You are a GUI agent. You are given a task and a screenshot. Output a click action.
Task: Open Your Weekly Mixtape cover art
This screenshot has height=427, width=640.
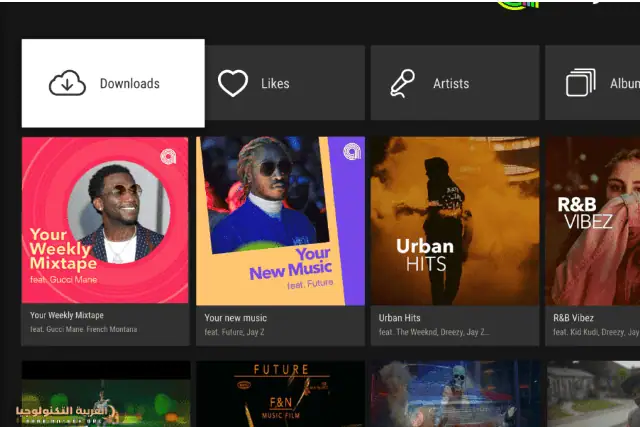[x=105, y=220]
